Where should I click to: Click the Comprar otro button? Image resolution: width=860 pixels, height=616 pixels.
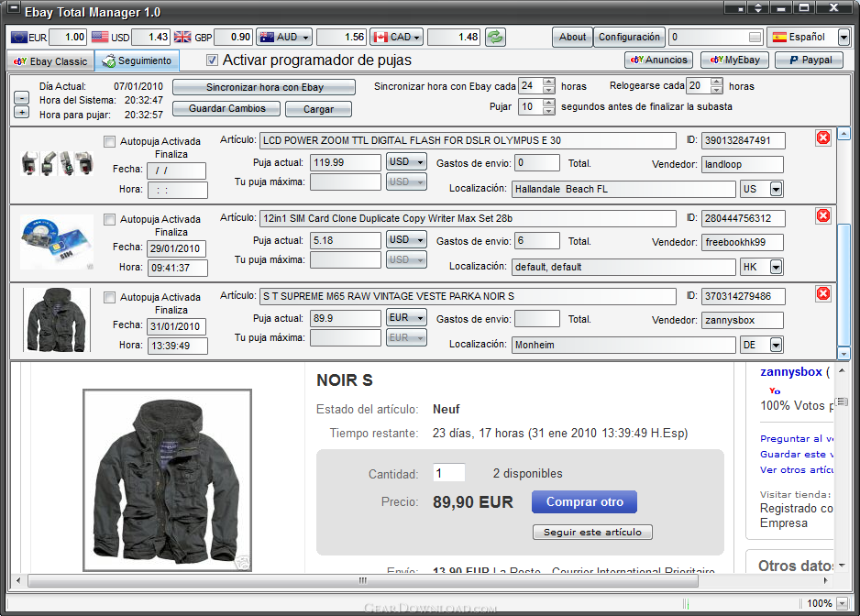(584, 502)
